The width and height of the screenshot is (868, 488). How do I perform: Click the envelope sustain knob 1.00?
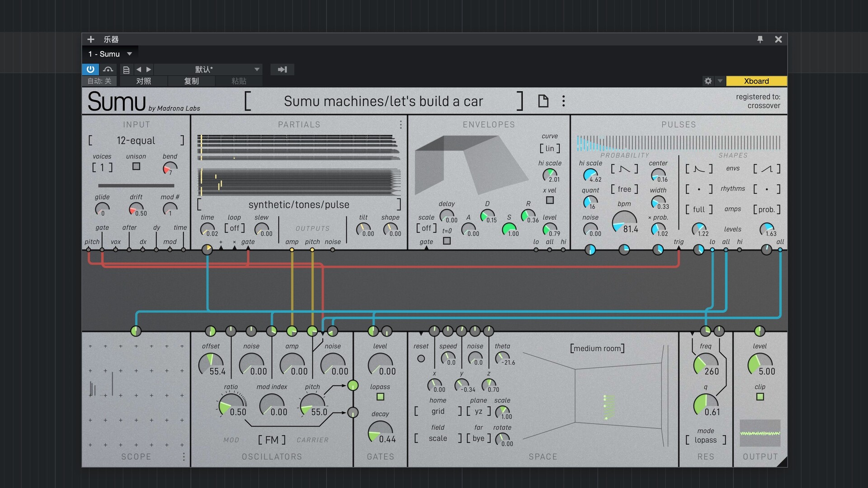click(509, 229)
